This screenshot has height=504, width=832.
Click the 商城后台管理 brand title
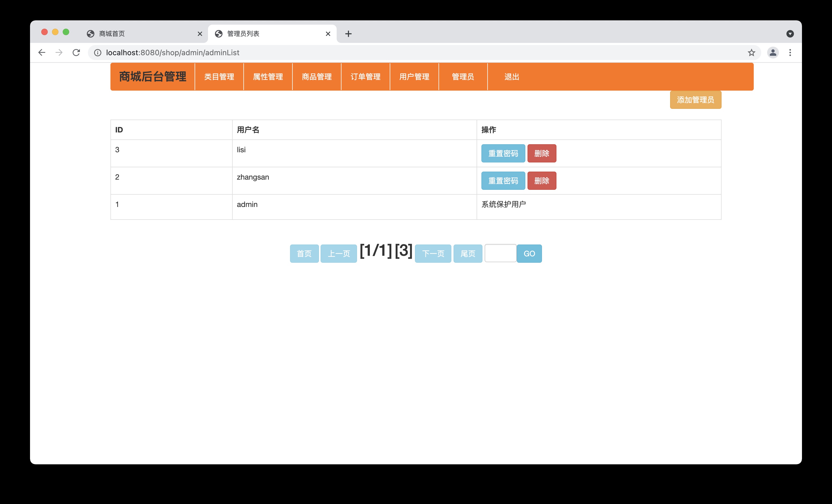153,77
